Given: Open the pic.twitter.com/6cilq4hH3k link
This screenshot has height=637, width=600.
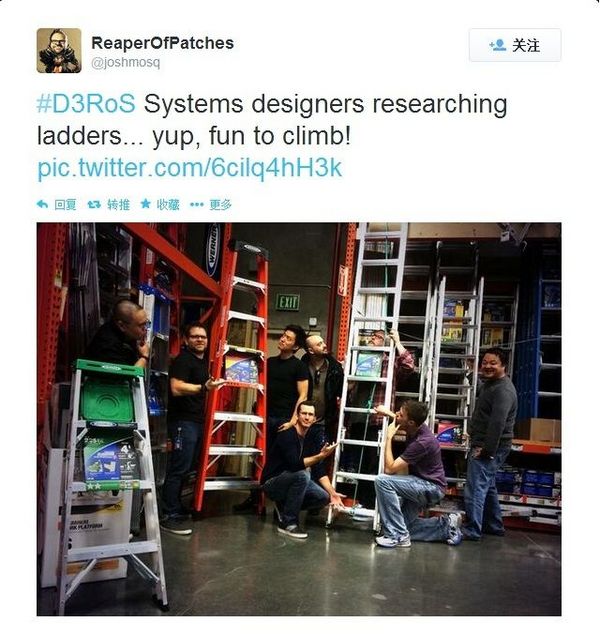Looking at the screenshot, I should tap(190, 167).
